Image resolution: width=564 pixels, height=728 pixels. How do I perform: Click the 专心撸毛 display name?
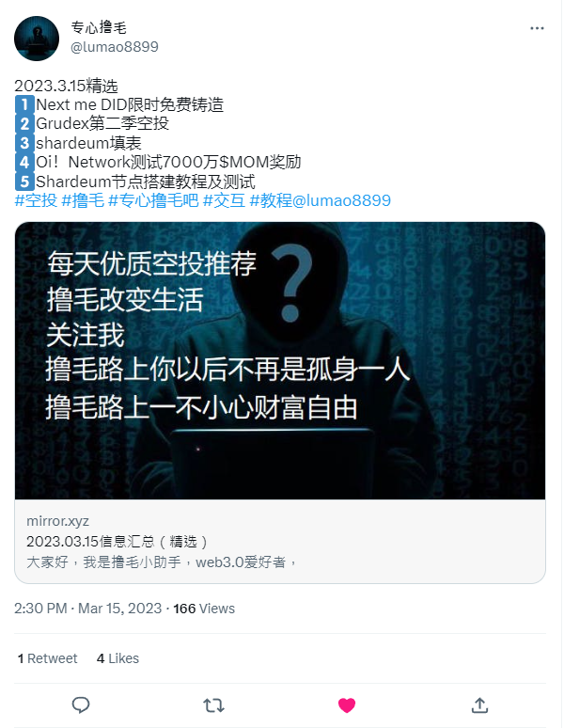(99, 28)
